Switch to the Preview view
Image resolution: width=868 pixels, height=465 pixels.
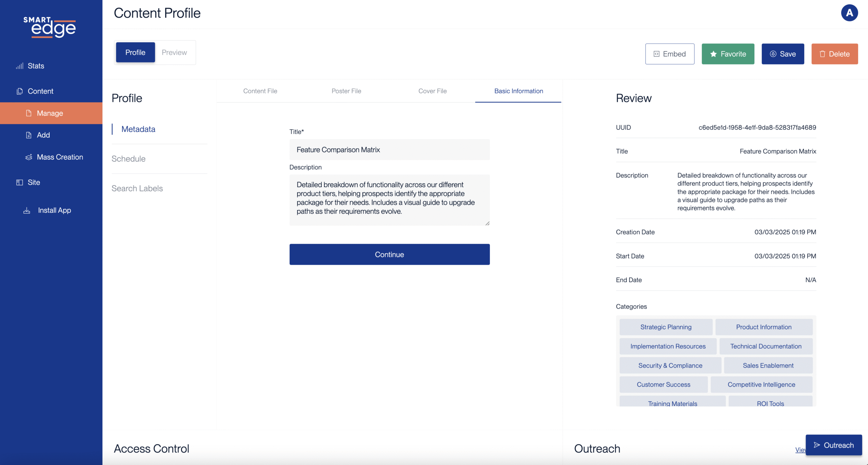[x=174, y=52]
